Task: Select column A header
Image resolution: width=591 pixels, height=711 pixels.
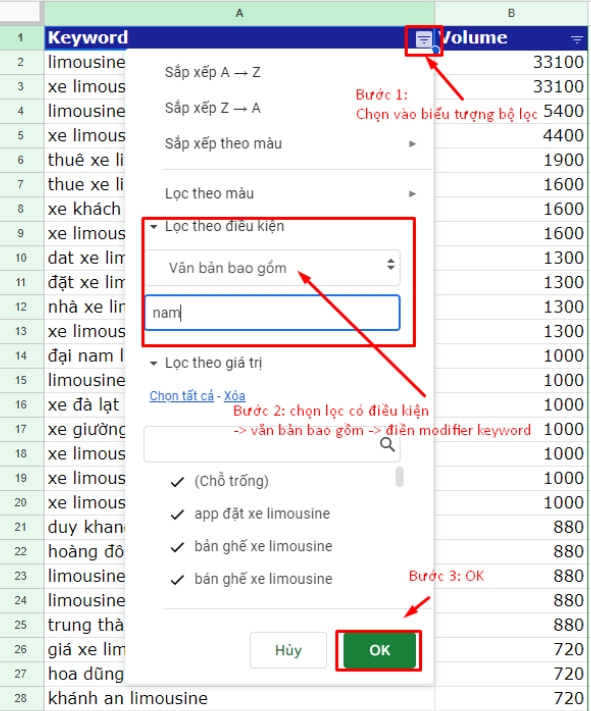Action: click(239, 13)
